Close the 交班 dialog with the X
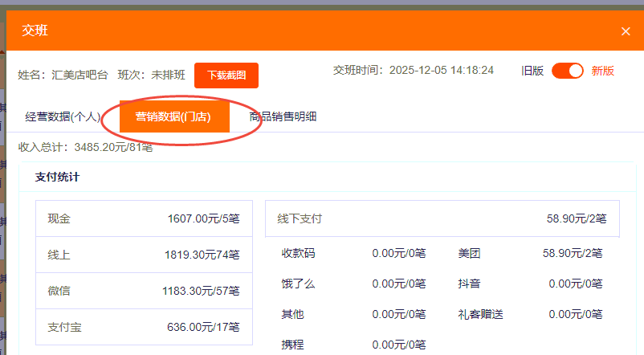644x355 pixels. coord(626,31)
